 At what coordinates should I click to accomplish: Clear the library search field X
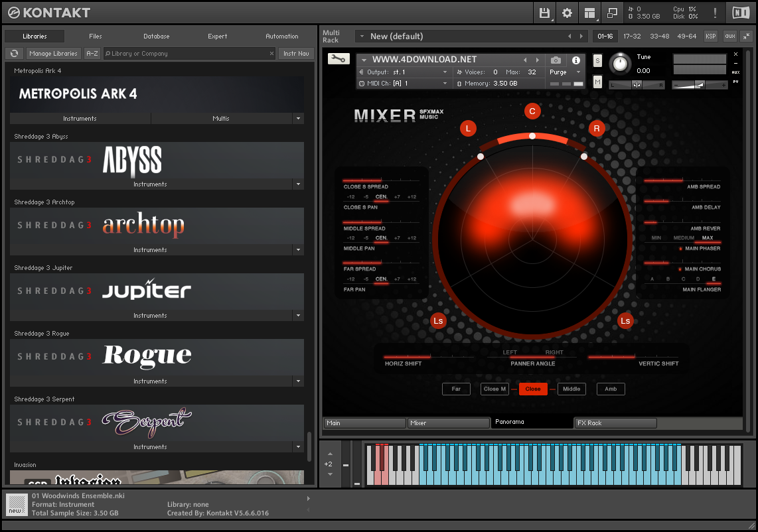coord(271,54)
